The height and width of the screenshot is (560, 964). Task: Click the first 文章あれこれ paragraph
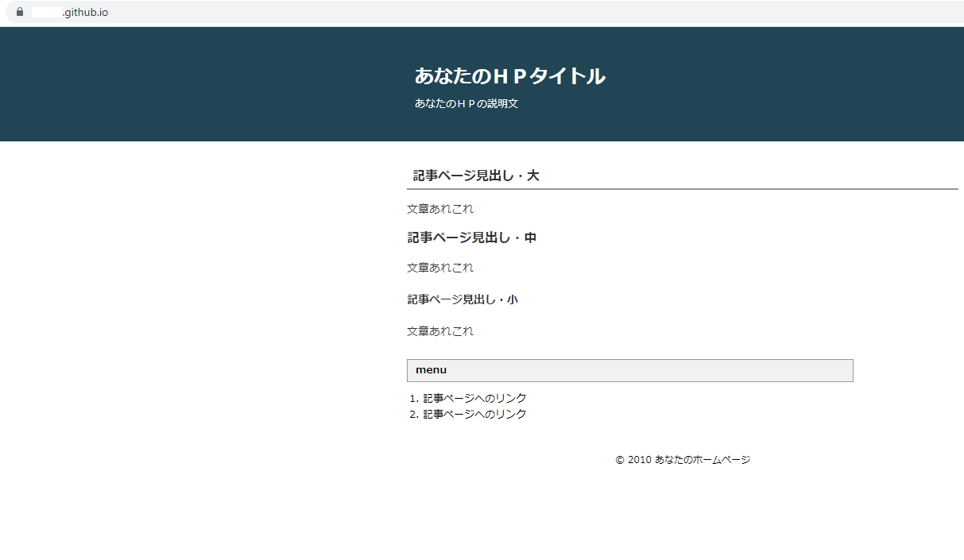(x=439, y=209)
